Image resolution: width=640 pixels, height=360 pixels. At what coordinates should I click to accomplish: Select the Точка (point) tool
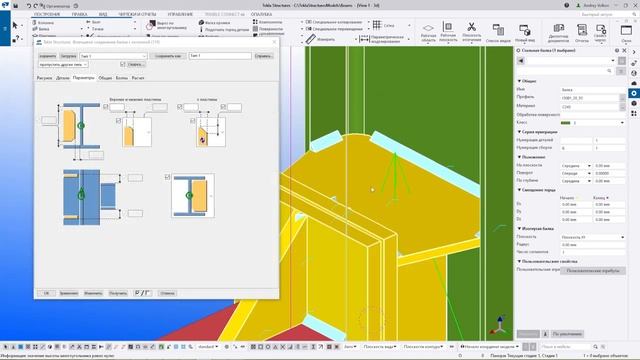[x=94, y=29]
